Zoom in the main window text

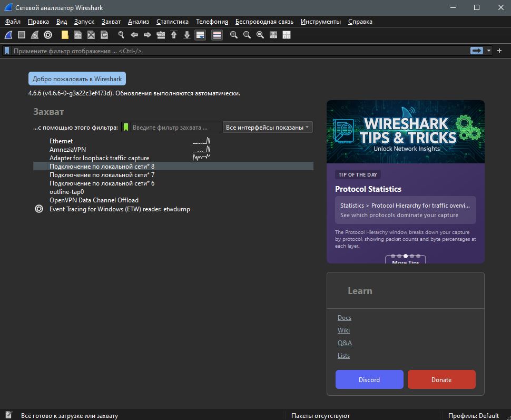point(234,35)
